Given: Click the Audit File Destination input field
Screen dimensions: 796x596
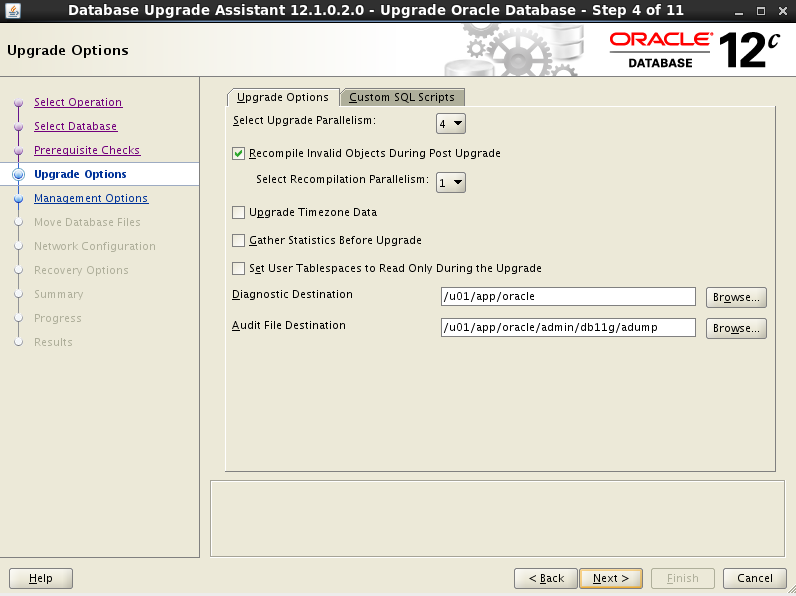Looking at the screenshot, I should (x=568, y=327).
